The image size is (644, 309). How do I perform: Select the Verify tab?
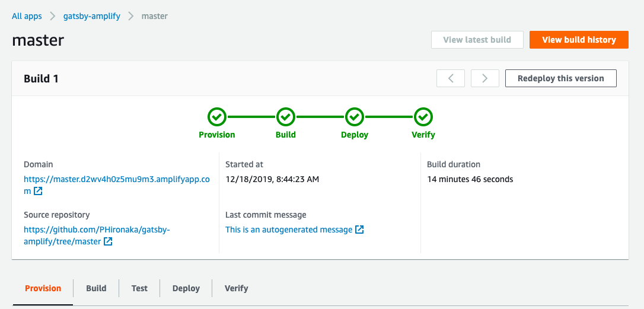236,288
